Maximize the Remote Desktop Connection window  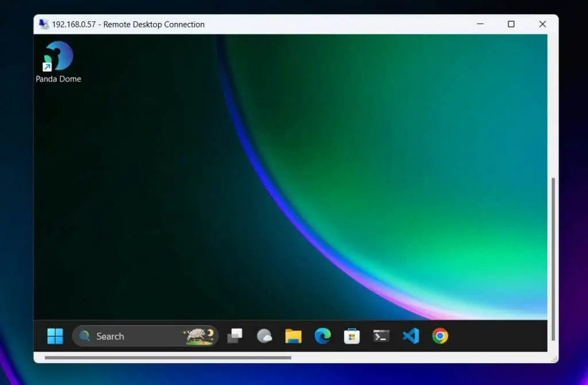tap(510, 24)
